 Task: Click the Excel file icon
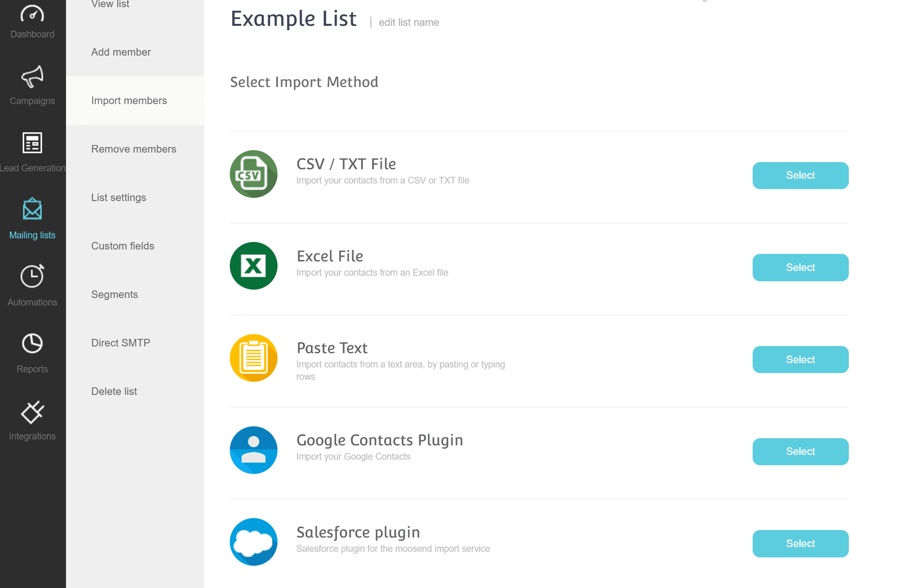click(253, 266)
